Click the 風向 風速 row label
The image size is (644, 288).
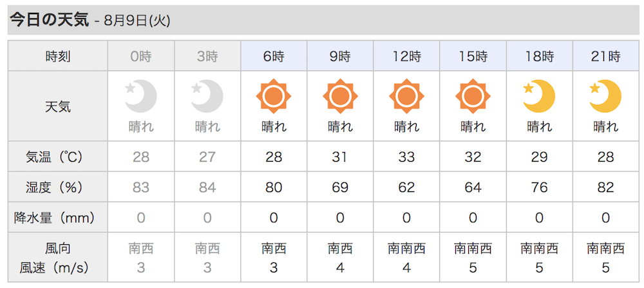tap(58, 258)
